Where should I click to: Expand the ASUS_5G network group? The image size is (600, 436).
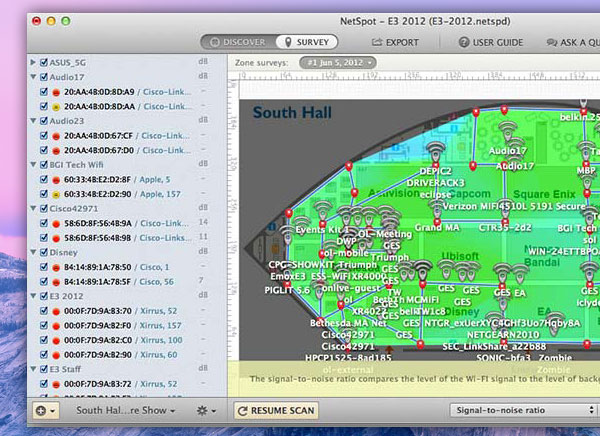33,62
